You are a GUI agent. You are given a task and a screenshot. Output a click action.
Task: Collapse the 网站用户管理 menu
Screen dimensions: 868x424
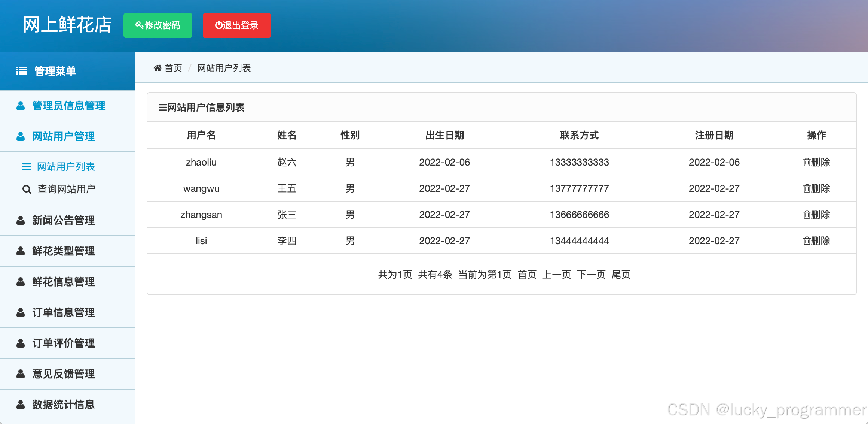point(63,136)
